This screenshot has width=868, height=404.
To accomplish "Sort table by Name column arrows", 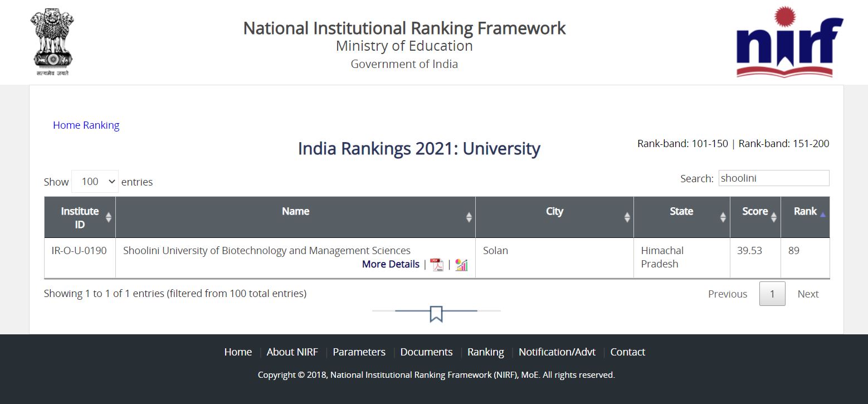I will [x=469, y=217].
